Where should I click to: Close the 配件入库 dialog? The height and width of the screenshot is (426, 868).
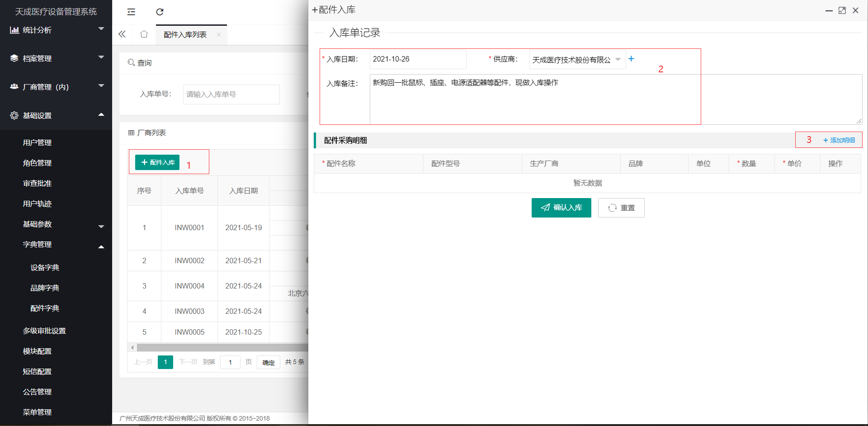855,10
